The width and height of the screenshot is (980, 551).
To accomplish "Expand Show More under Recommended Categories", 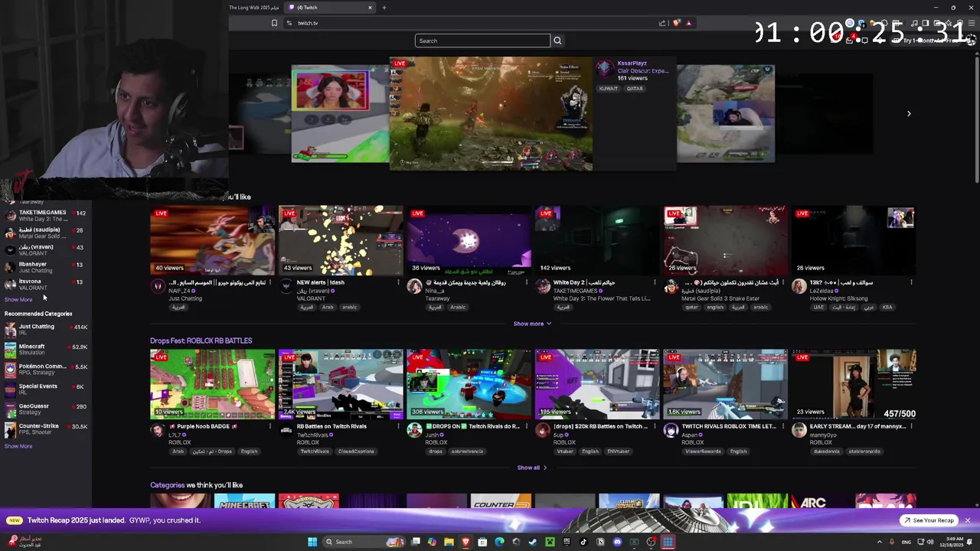I will [x=18, y=446].
